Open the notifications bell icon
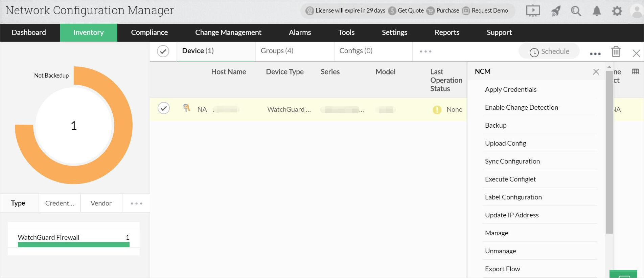 click(x=597, y=11)
